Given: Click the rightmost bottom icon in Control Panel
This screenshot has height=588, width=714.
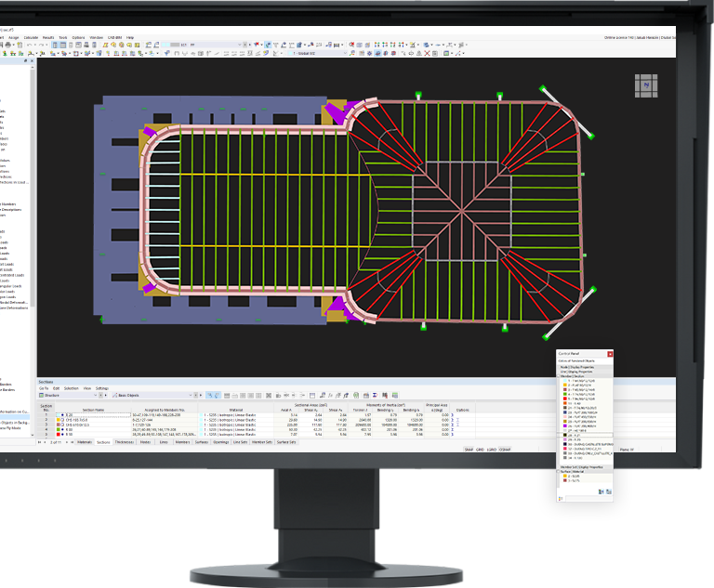Looking at the screenshot, I should point(609,491).
